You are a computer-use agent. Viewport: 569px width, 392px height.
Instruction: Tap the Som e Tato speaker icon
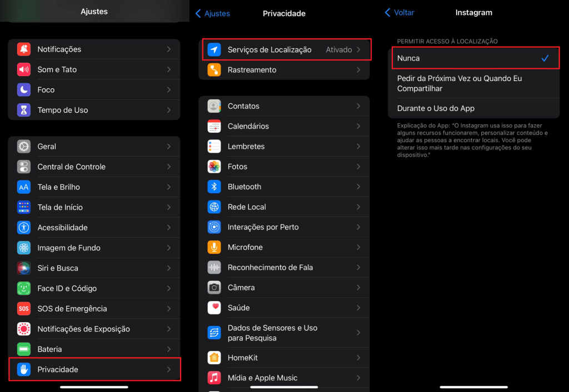(24, 69)
